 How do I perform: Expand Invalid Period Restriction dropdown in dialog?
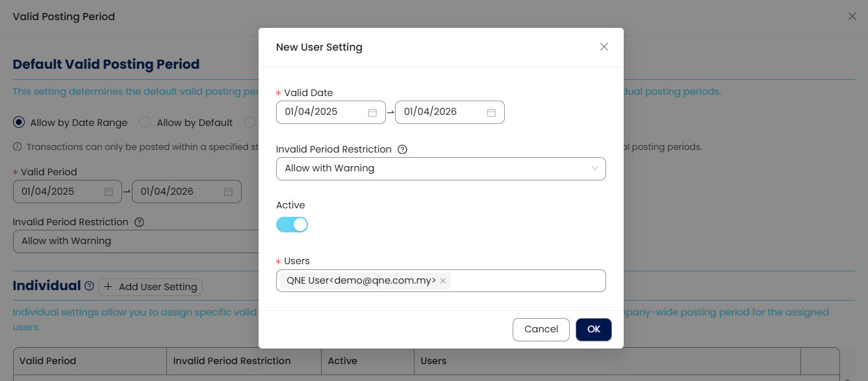click(440, 169)
